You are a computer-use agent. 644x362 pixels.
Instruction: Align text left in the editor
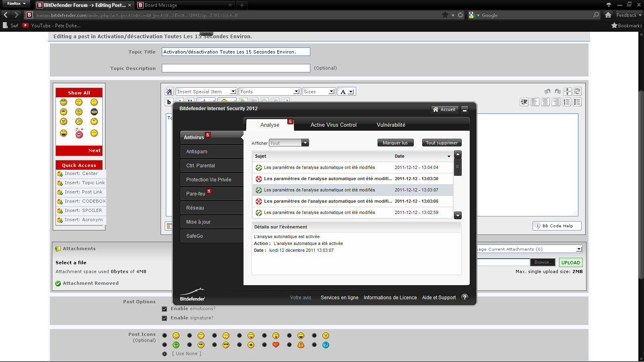click(x=535, y=102)
